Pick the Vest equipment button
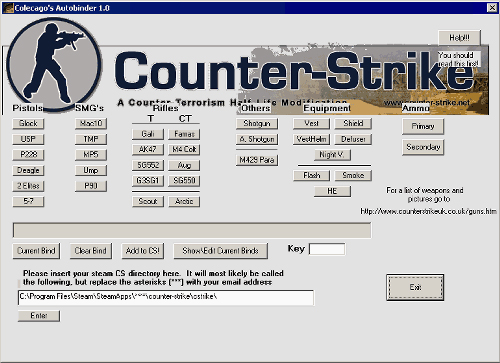 click(x=312, y=124)
